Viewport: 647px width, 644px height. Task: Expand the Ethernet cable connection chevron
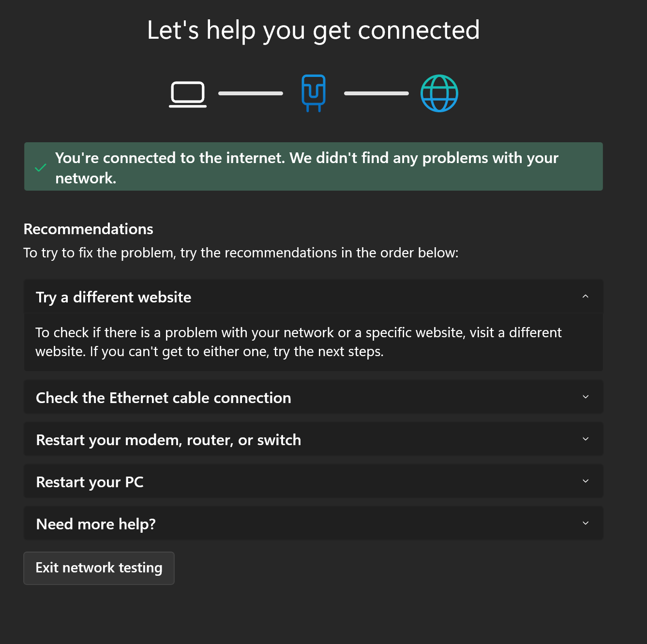pos(586,397)
